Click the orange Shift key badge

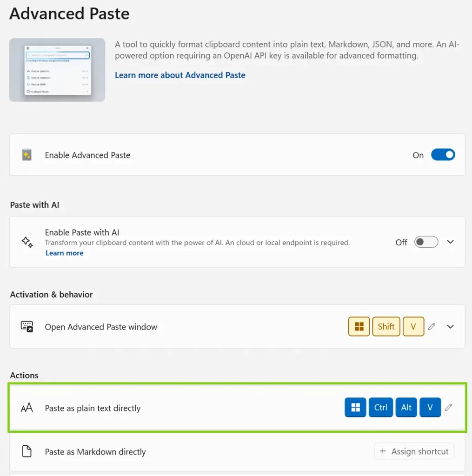pyautogui.click(x=386, y=326)
